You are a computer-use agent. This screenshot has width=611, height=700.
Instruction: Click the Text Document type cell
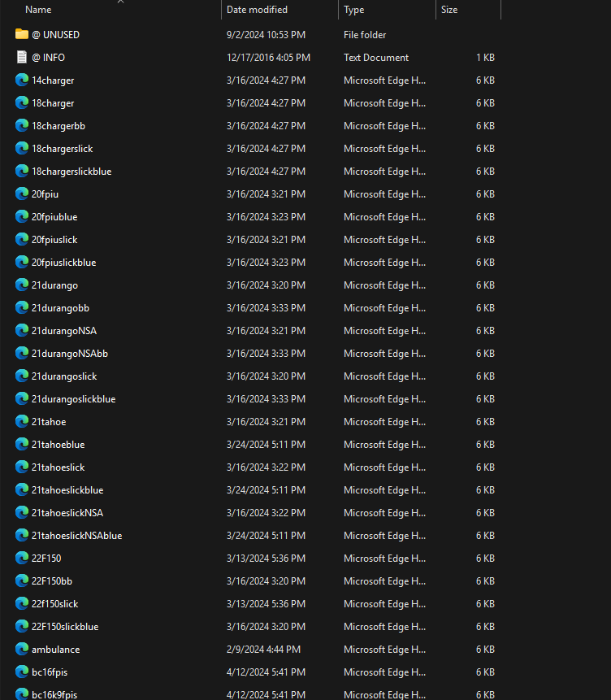pos(376,57)
